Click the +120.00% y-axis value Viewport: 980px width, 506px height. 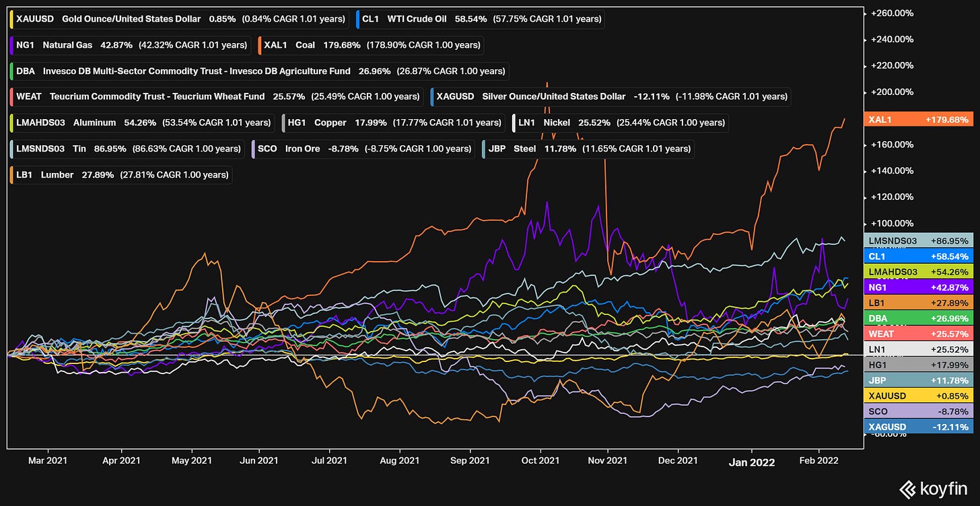(x=892, y=196)
